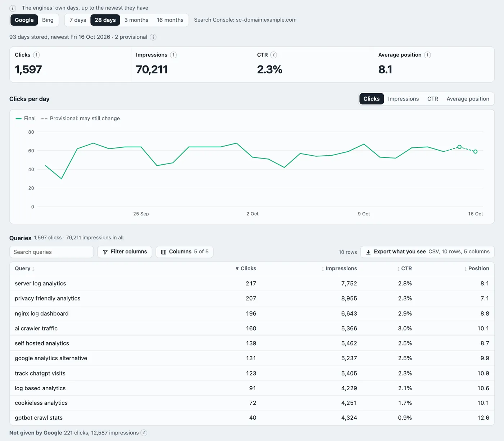Click the sort icon beside the Position column header

[465, 269]
